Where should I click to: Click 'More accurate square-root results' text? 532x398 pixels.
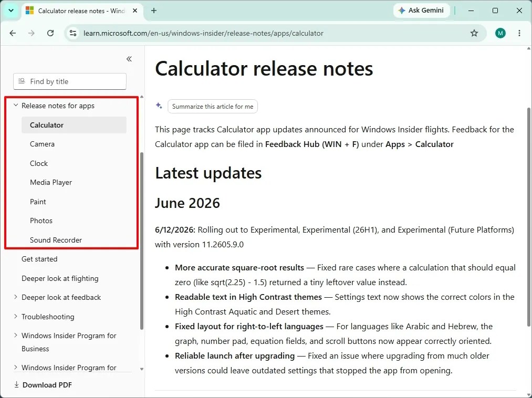point(239,267)
